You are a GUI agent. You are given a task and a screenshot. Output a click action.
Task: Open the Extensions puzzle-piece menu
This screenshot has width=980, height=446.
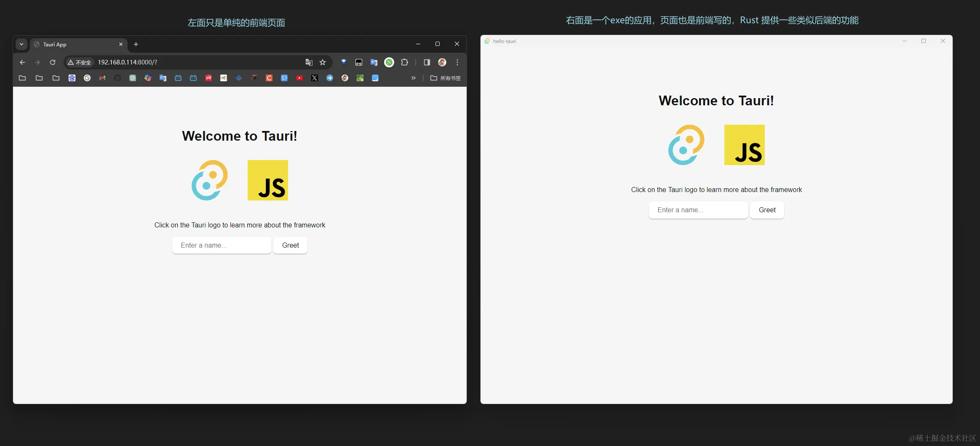pyautogui.click(x=404, y=62)
